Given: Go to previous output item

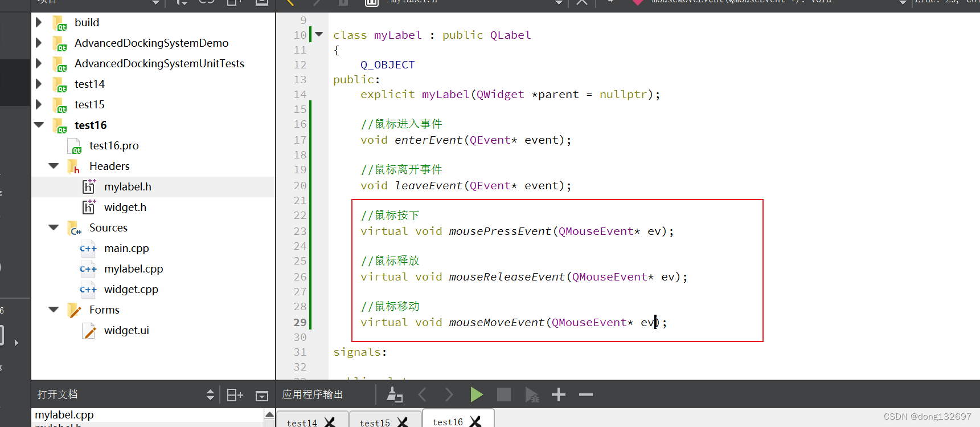Looking at the screenshot, I should click(422, 395).
